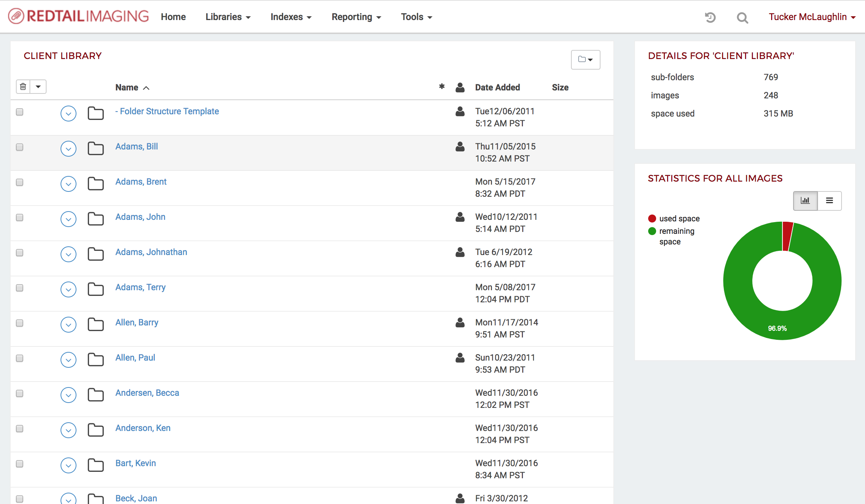Screen dimensions: 865x504
Task: Open the folder actions dropdown above the list
Action: [x=585, y=60]
